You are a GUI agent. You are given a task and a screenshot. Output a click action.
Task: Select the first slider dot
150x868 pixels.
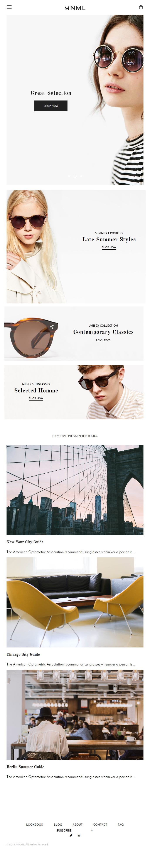click(x=69, y=176)
